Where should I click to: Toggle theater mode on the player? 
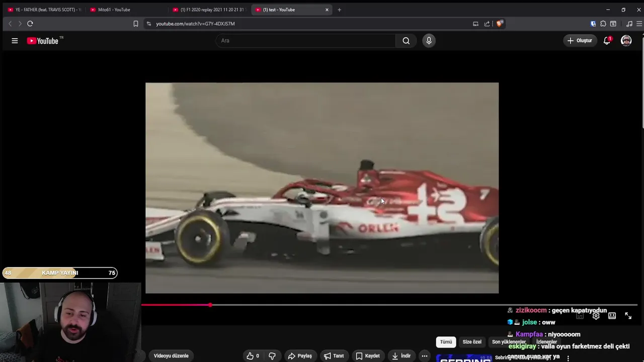pyautogui.click(x=612, y=316)
